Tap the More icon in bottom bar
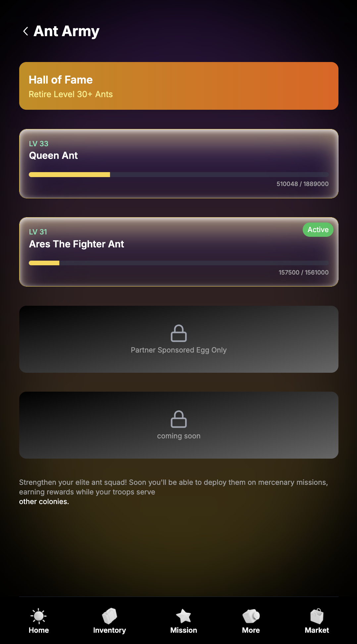The height and width of the screenshot is (644, 357). (251, 616)
